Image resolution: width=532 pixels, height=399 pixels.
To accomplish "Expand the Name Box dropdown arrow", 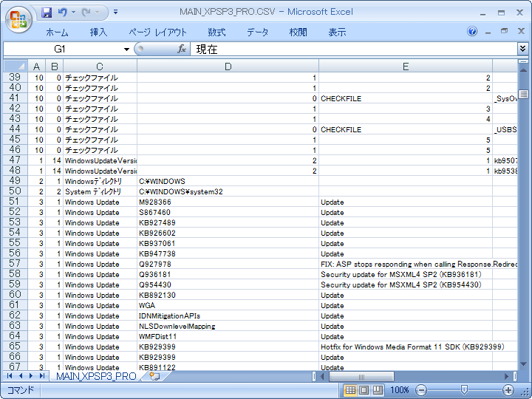I will coord(126,50).
